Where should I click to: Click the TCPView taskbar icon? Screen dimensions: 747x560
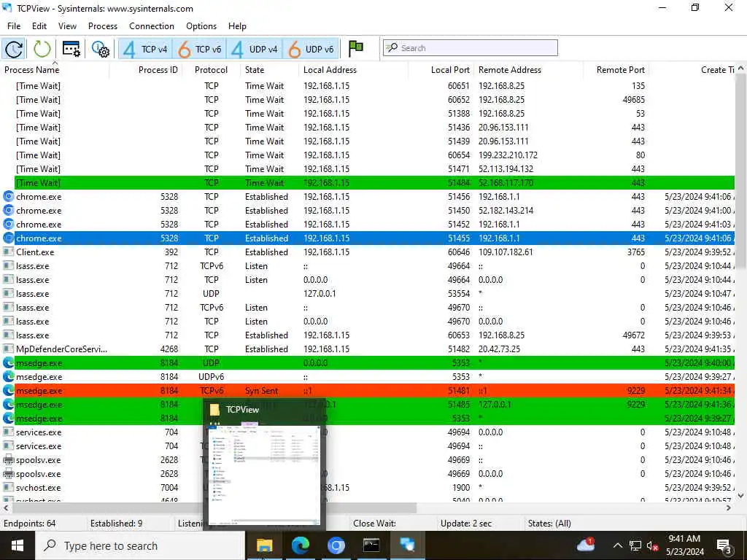pyautogui.click(x=407, y=545)
